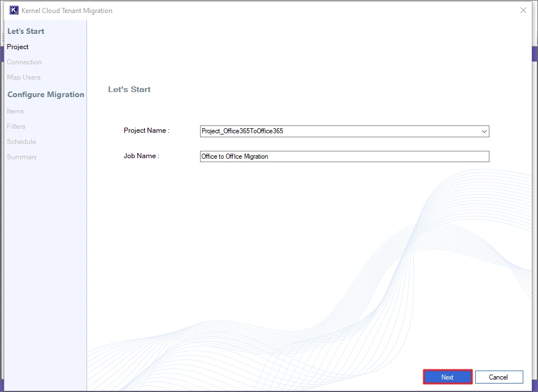Click the Job Name label
The height and width of the screenshot is (392, 538).
coord(141,156)
